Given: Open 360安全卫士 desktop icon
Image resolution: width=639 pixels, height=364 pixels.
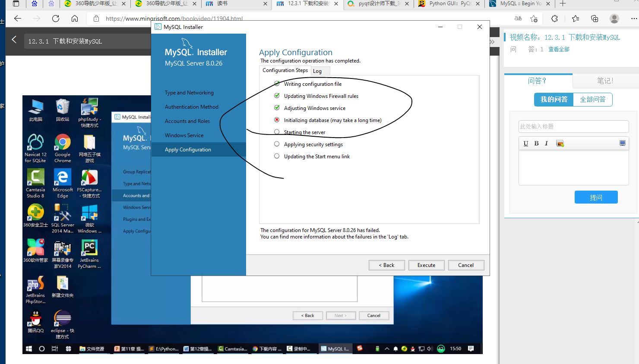Looking at the screenshot, I should pyautogui.click(x=35, y=216).
